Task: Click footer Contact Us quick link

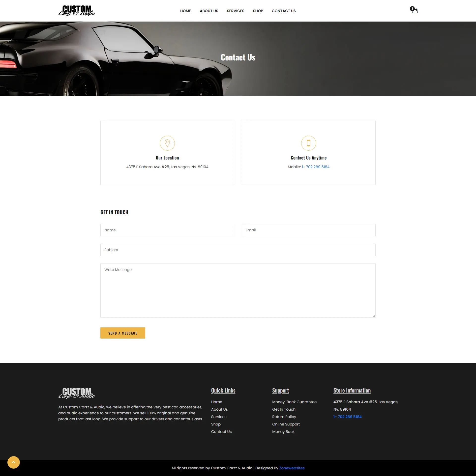Action: [221, 432]
